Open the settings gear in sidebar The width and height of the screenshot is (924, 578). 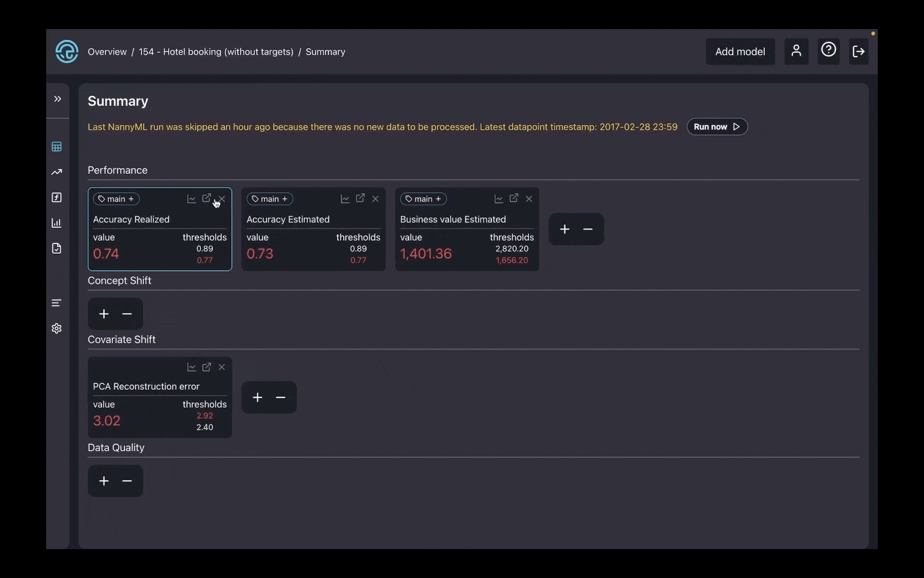point(56,328)
